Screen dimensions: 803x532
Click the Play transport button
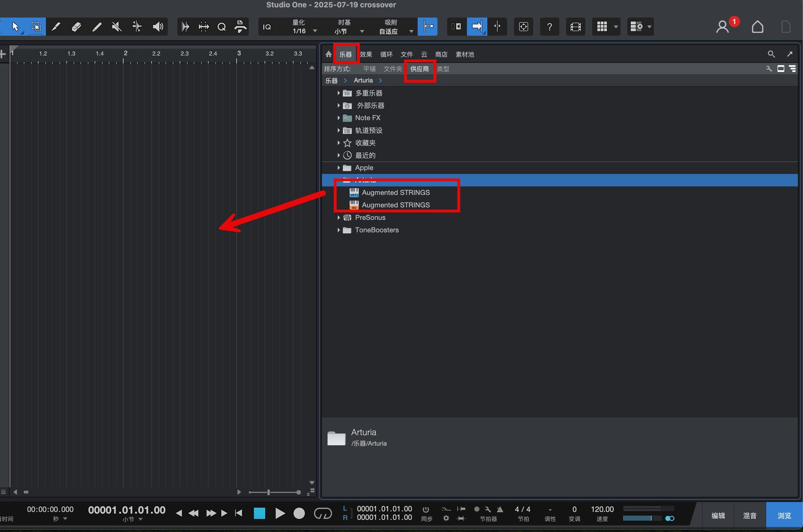tap(280, 513)
